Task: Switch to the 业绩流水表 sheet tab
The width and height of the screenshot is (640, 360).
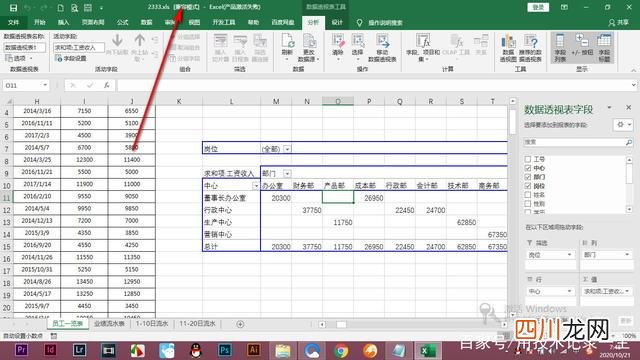Action: (x=109, y=324)
